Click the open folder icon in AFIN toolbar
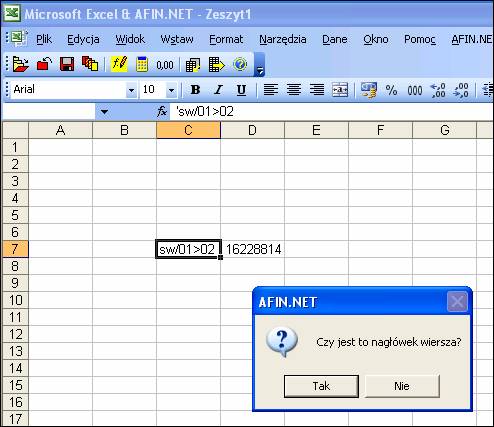The height and width of the screenshot is (427, 494). click(x=20, y=64)
